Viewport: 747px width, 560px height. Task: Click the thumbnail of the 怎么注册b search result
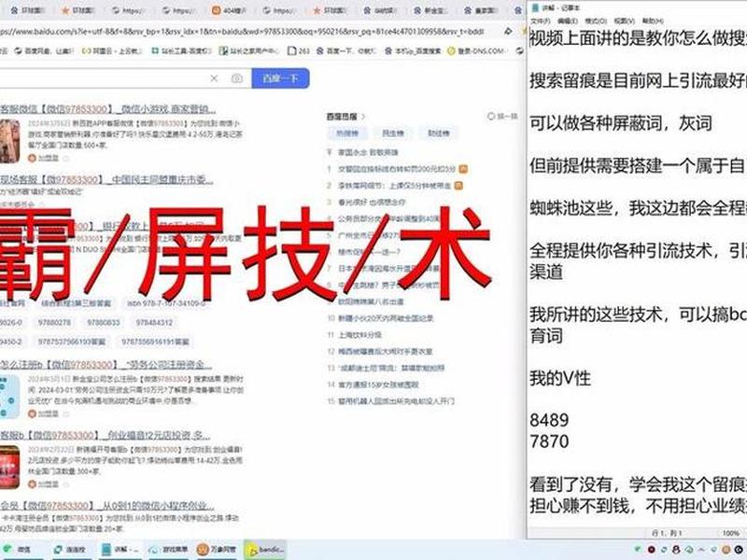pyautogui.click(x=9, y=397)
